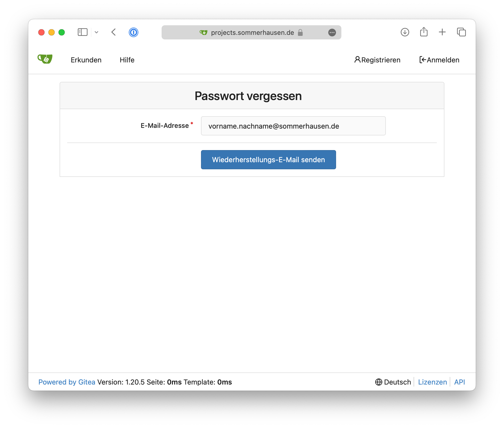Click Wiederherstellungs-E-Mail senden

click(x=268, y=159)
